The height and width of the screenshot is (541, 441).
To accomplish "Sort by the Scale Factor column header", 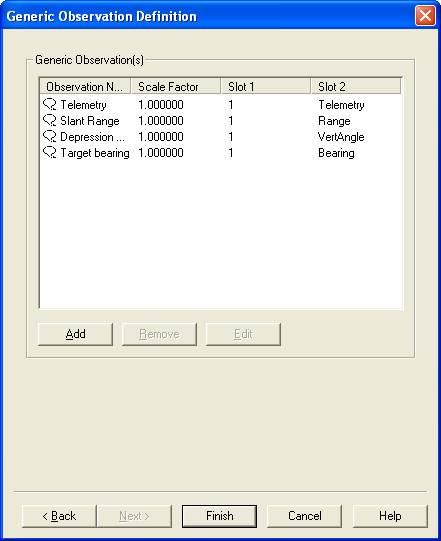I will pyautogui.click(x=176, y=86).
